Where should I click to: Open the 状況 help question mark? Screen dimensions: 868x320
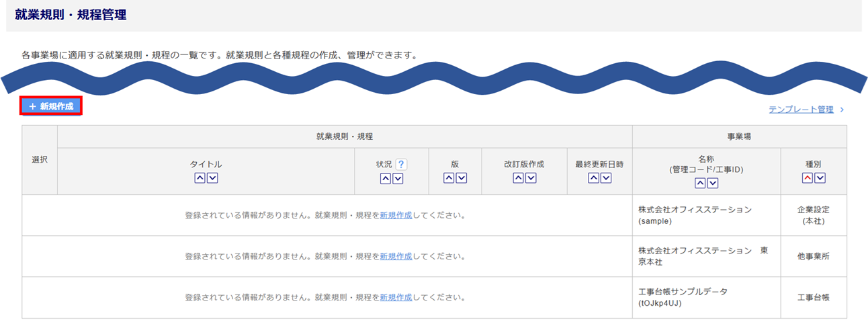pyautogui.click(x=401, y=164)
